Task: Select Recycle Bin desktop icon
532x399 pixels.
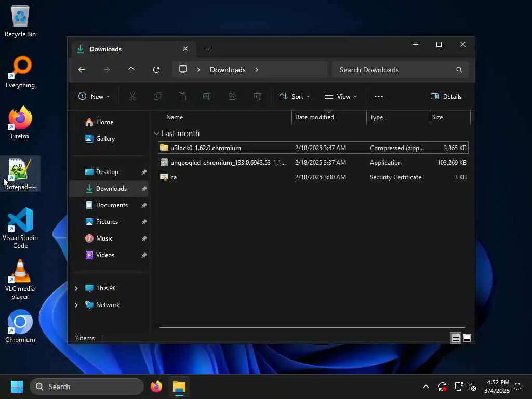Action: pyautogui.click(x=20, y=21)
